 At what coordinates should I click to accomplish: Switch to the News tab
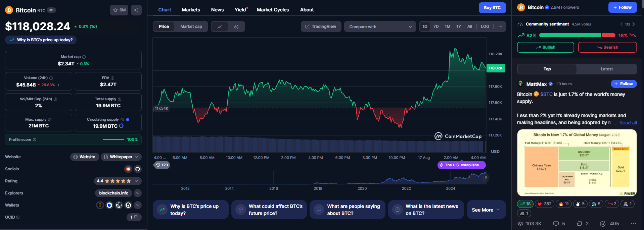pyautogui.click(x=218, y=10)
